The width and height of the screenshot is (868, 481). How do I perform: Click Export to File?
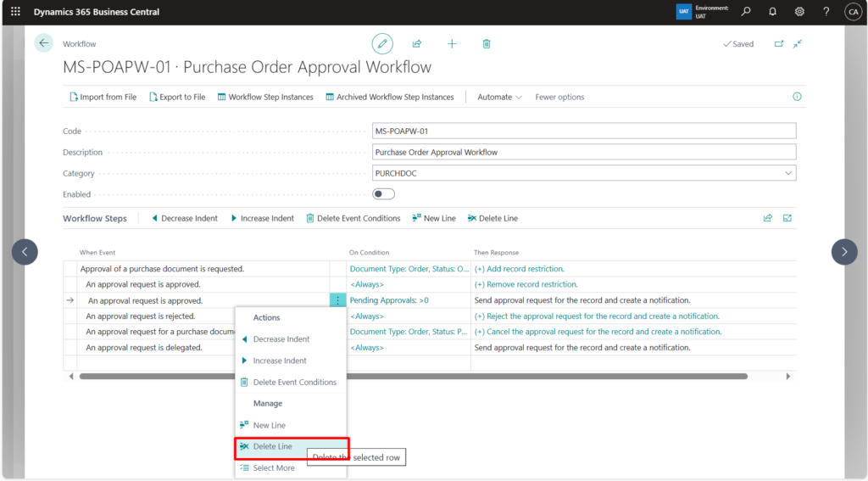[177, 97]
